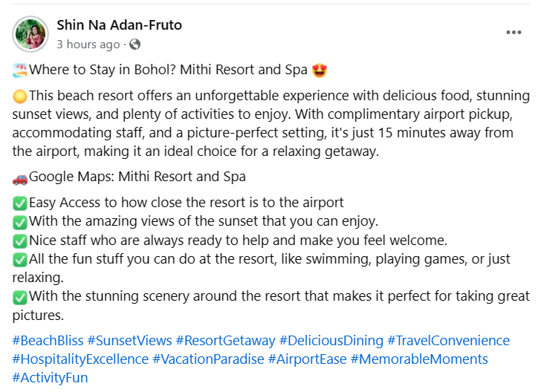Screen dimensions: 541x392
Task: Open the #HospitalityExcellence hashtag
Action: coord(80,359)
